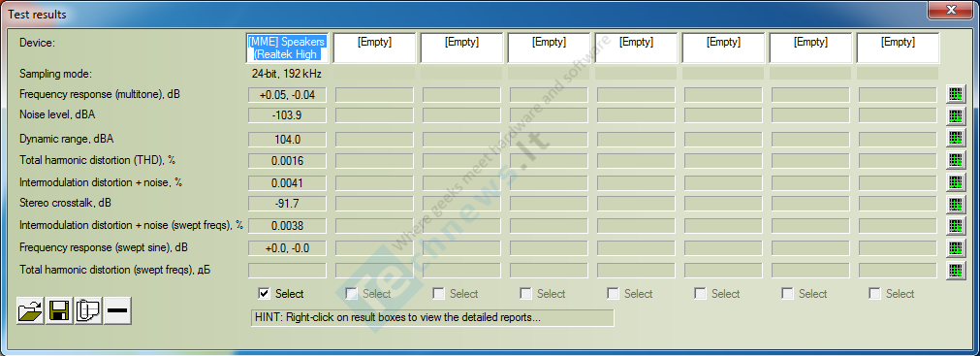Open results file with folder icon
Screen dimensions: 980x356
click(30, 311)
